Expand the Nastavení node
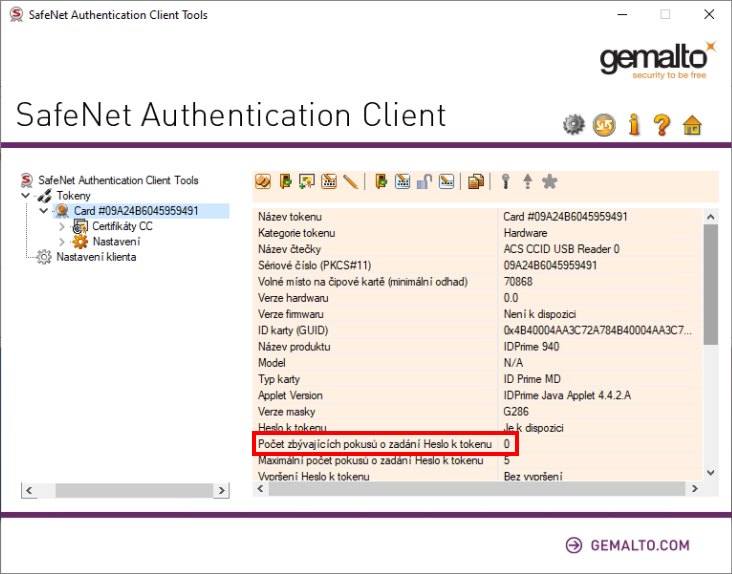This screenshot has height=574, width=732. pyautogui.click(x=62, y=242)
